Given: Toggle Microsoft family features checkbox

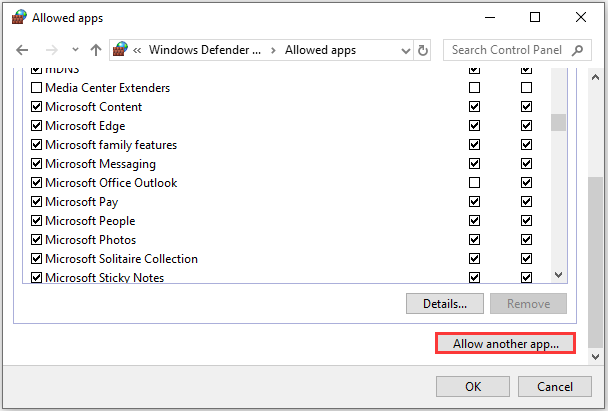Looking at the screenshot, I should (x=36, y=145).
